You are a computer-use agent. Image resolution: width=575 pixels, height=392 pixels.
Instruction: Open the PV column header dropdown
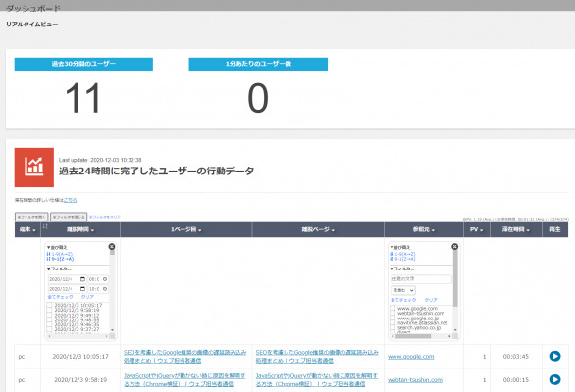tap(477, 229)
